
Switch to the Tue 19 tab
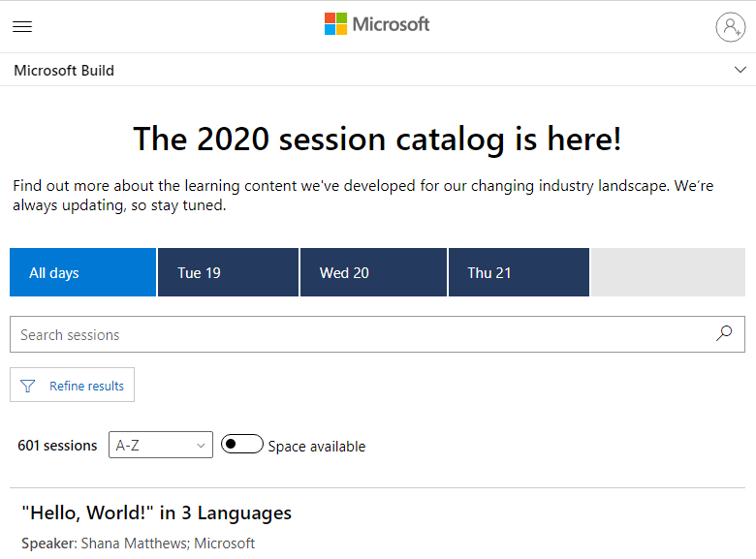[228, 272]
